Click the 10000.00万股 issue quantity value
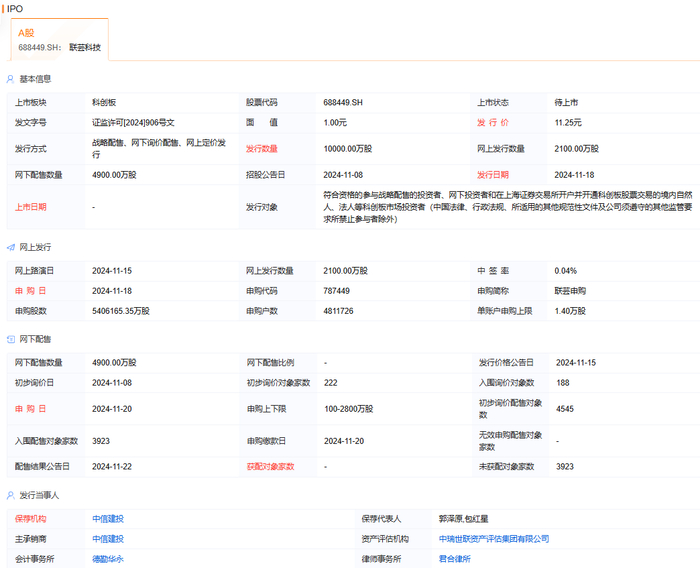The image size is (700, 568). coord(348,149)
